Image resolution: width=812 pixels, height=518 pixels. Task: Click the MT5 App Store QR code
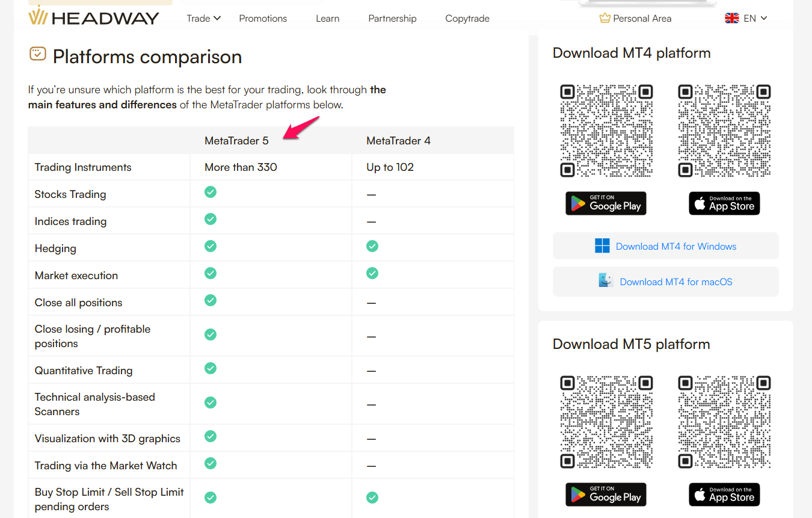pyautogui.click(x=724, y=422)
